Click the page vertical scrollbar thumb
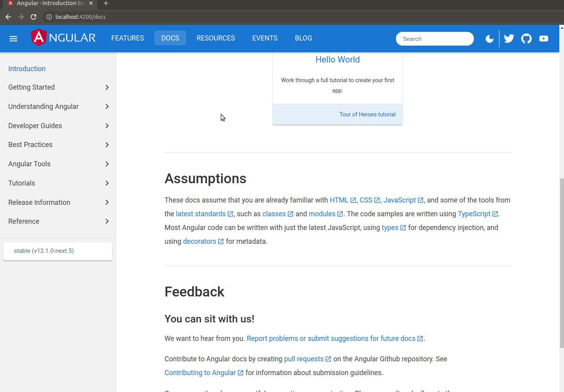The image size is (564, 392). [562, 263]
